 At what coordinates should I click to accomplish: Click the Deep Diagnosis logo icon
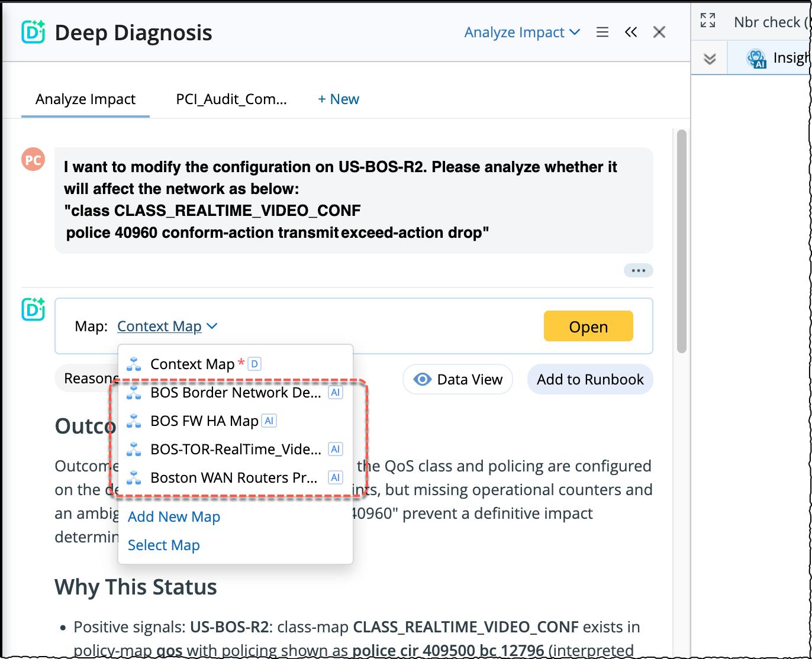point(33,33)
